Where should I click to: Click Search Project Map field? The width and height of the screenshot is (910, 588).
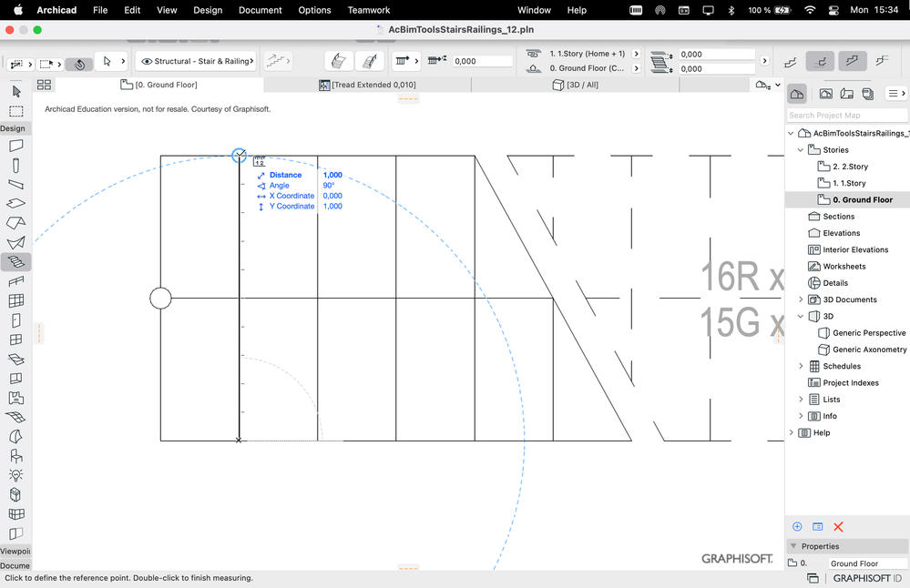(x=847, y=116)
